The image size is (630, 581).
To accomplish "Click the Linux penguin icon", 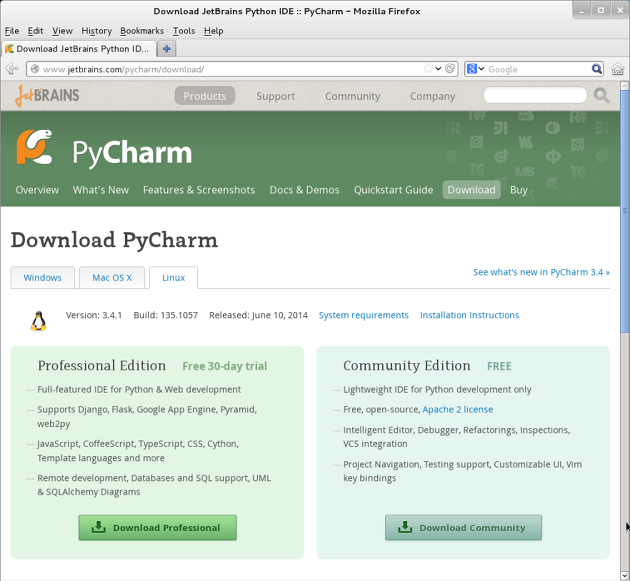I will 38,321.
